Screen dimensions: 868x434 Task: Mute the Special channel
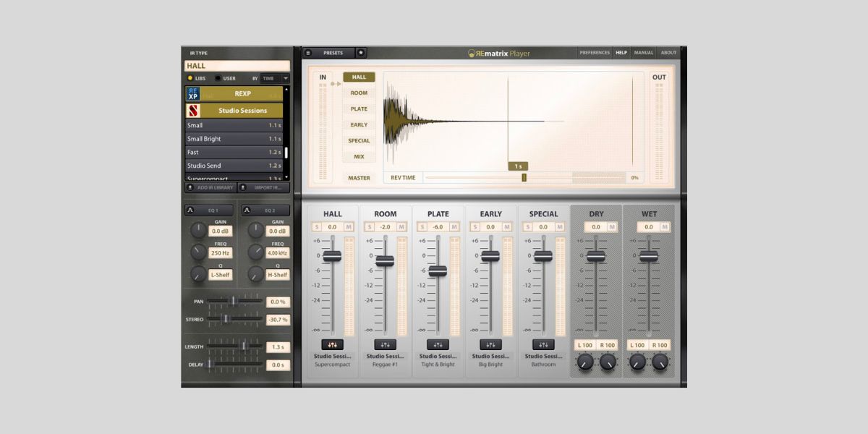[560, 227]
